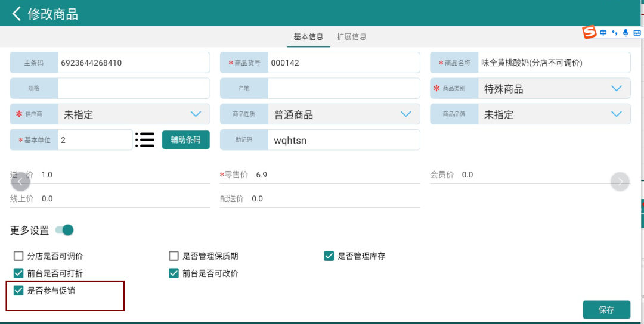
Task: Click the left carousel arrow
Action: tap(20, 182)
